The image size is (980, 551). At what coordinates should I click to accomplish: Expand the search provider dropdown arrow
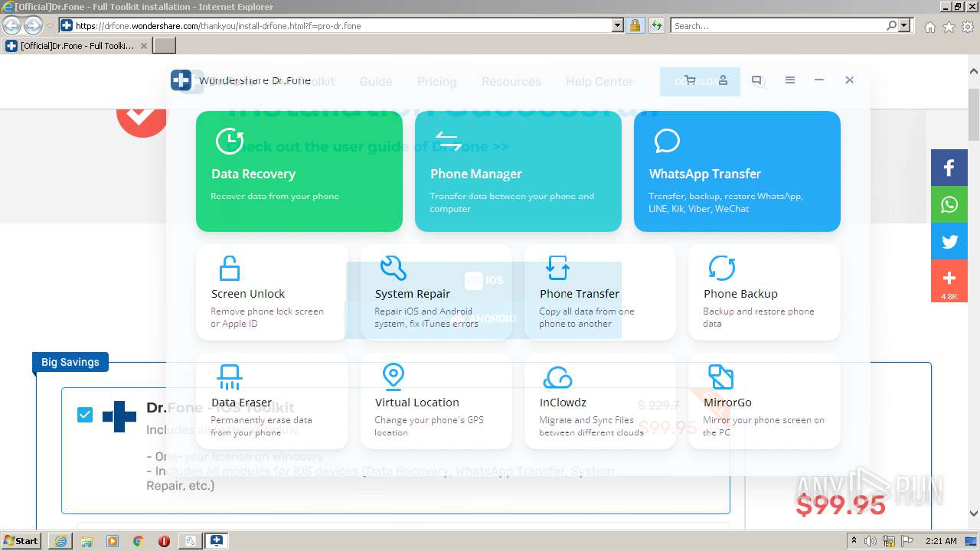906,25
